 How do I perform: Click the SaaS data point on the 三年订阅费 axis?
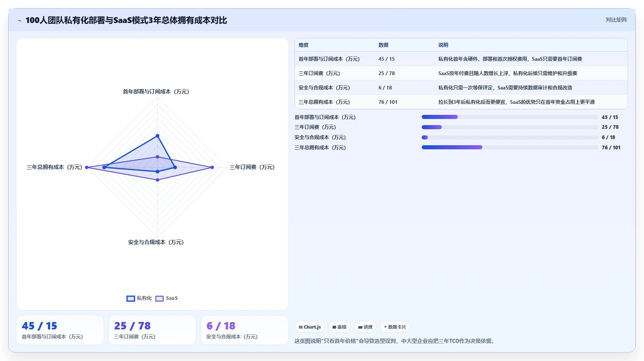point(212,167)
